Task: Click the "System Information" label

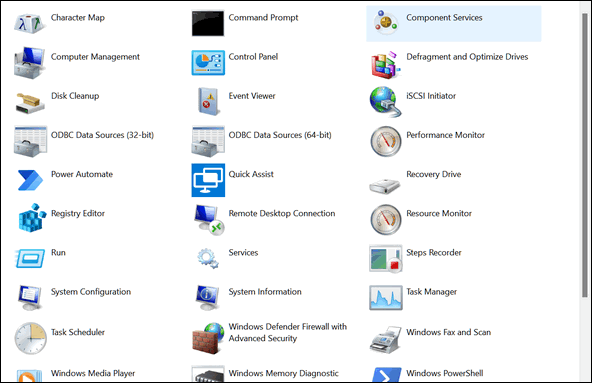Action: pyautogui.click(x=265, y=292)
